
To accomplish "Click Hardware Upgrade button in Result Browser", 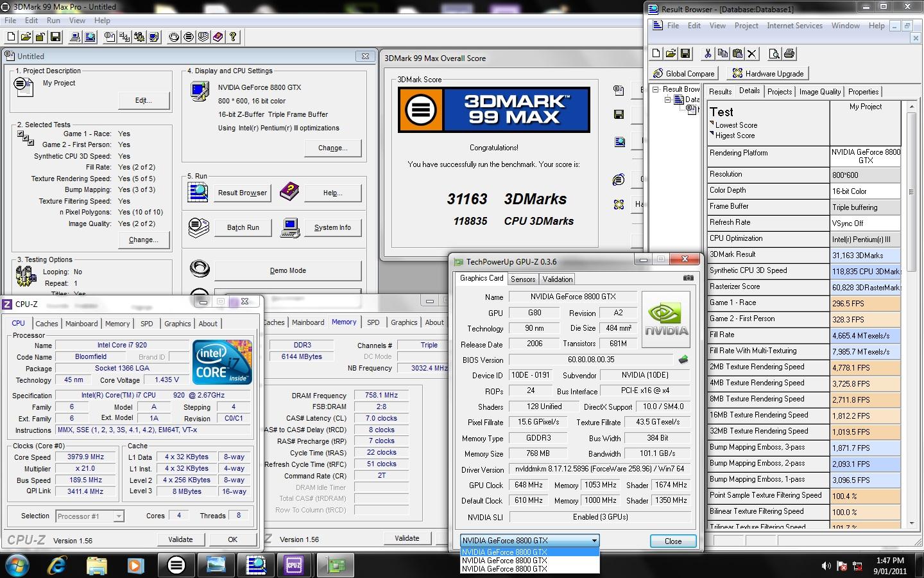I will (x=768, y=73).
